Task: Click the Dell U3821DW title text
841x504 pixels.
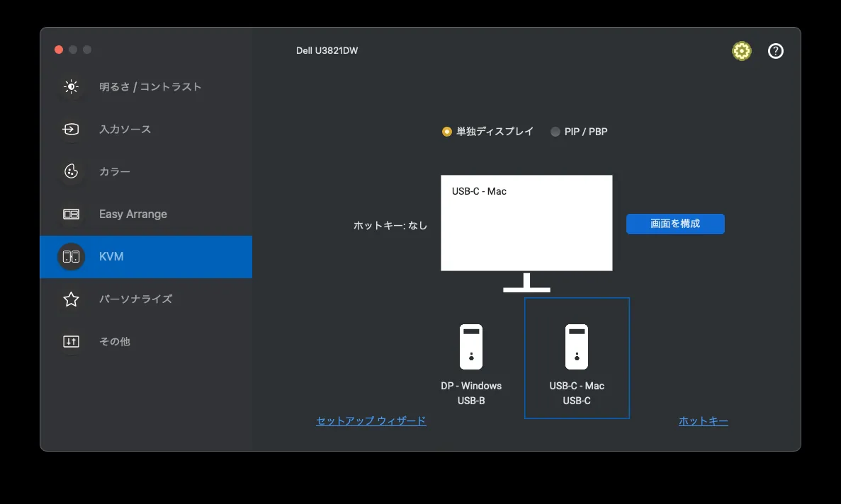Action: 327,51
